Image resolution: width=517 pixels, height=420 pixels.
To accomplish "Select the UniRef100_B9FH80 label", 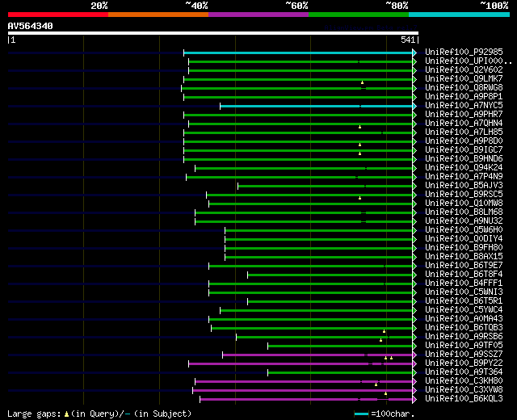I will 464,248.
